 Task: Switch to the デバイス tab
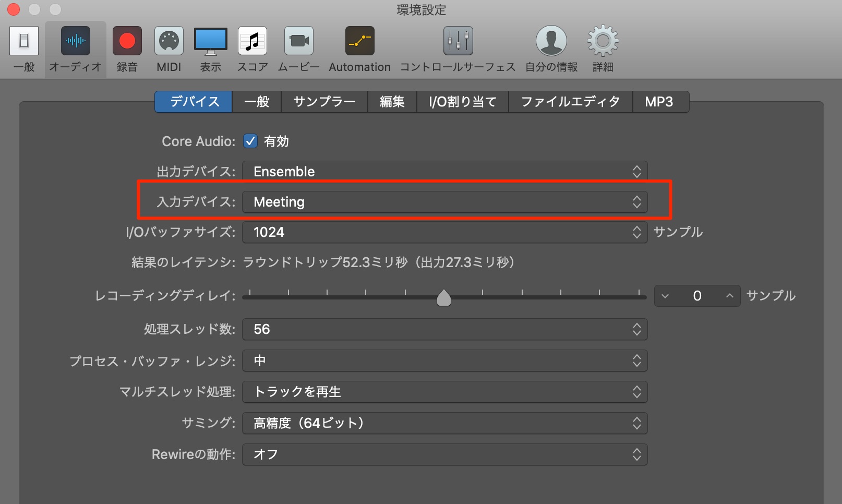pos(194,102)
